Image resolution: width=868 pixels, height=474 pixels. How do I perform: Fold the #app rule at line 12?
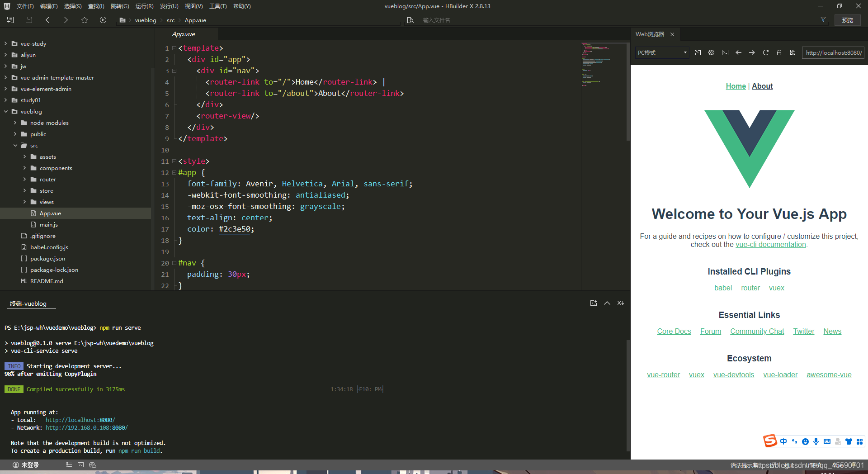174,172
